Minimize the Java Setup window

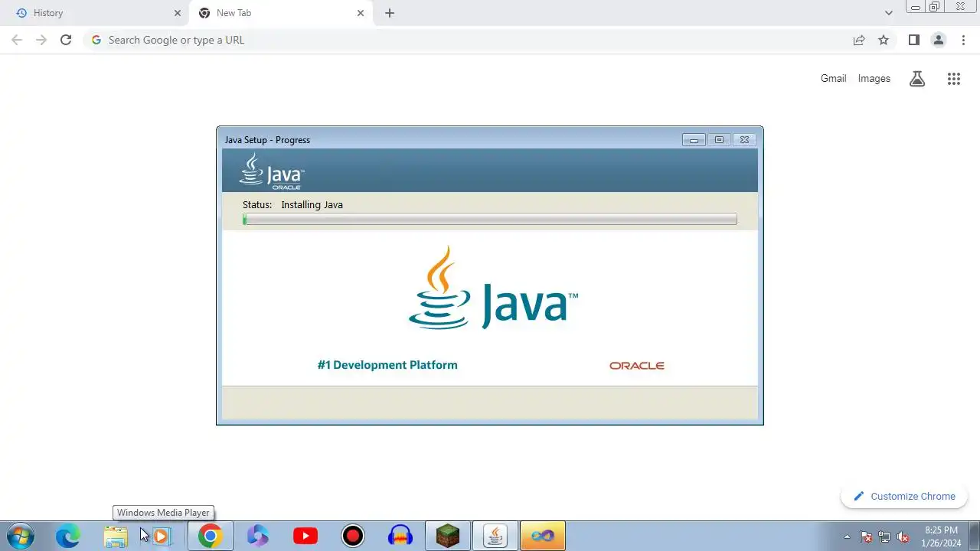(694, 139)
